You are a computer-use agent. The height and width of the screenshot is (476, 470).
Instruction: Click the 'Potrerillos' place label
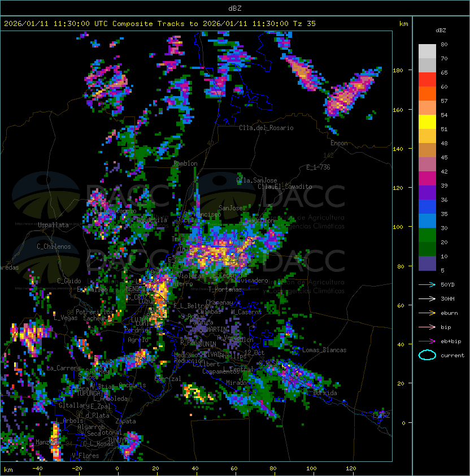tap(94, 311)
